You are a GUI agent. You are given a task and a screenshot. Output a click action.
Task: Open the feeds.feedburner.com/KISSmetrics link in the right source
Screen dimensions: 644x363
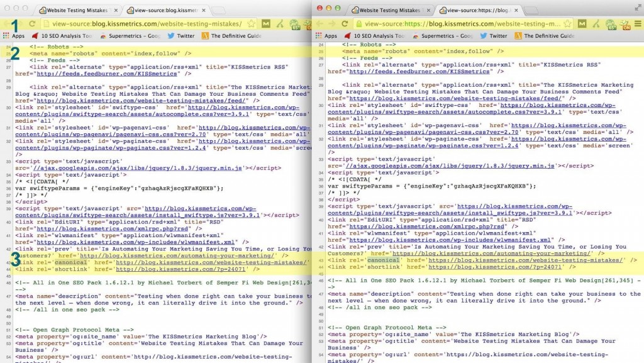419,72
